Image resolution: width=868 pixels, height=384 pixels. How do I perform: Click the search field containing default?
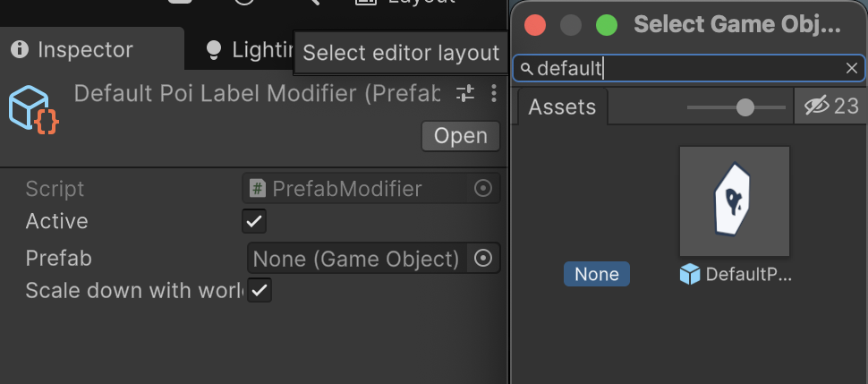pos(689,68)
